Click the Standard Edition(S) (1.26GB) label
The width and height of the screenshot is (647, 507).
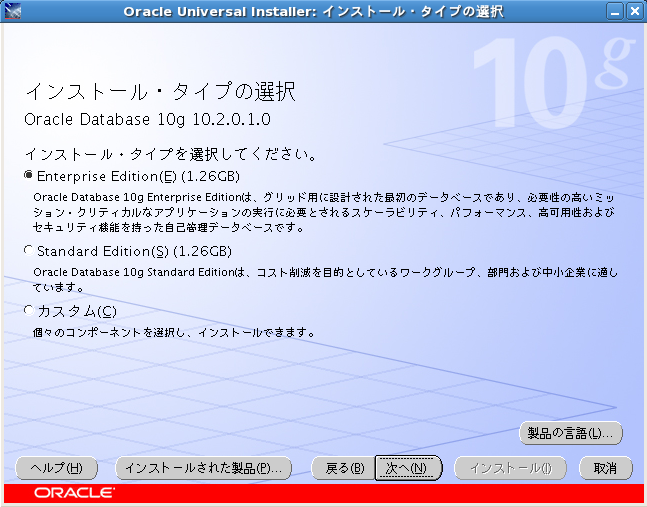135,251
